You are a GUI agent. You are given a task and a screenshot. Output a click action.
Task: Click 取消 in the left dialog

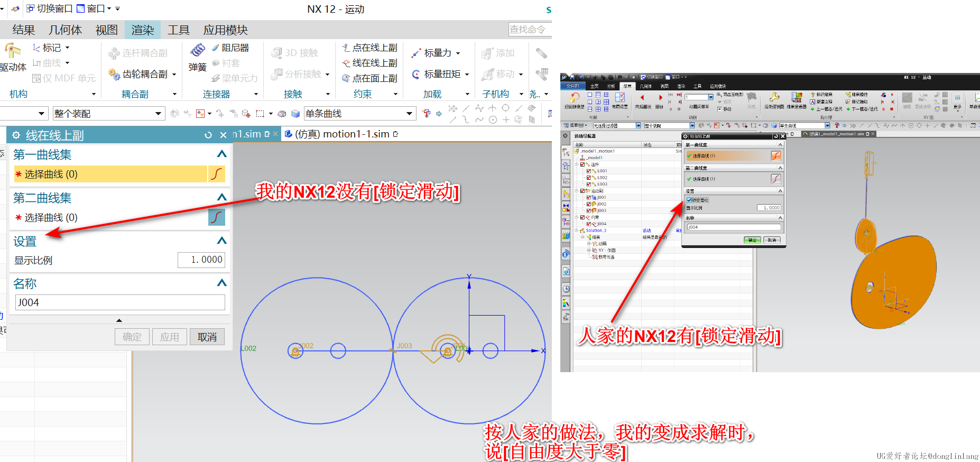(207, 337)
